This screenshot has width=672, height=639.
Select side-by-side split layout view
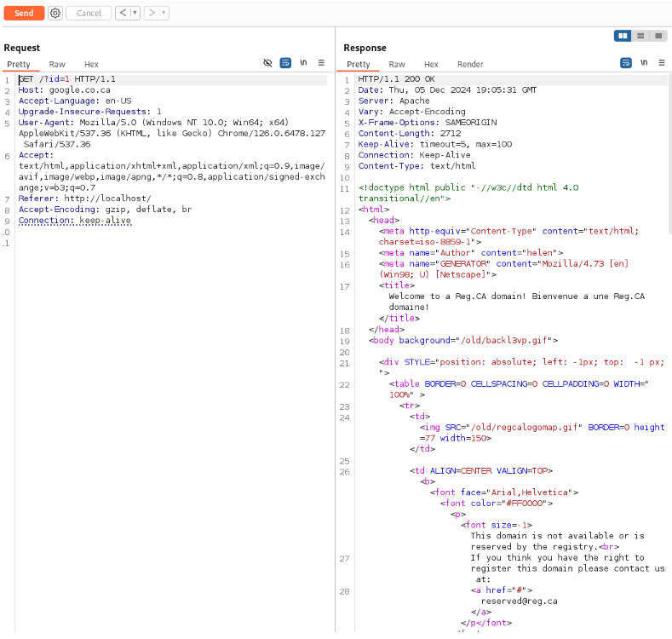pyautogui.click(x=623, y=36)
